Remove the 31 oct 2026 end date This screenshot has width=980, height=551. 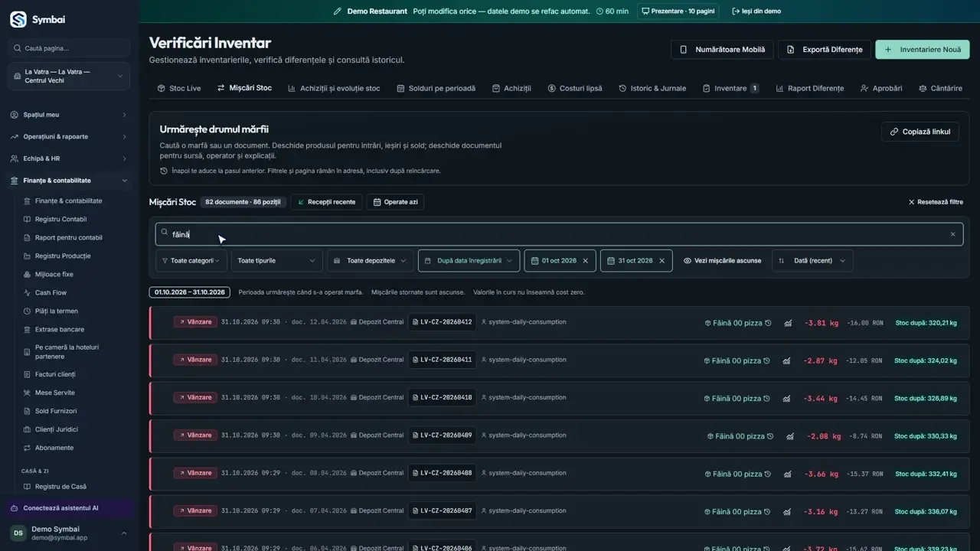pyautogui.click(x=662, y=261)
